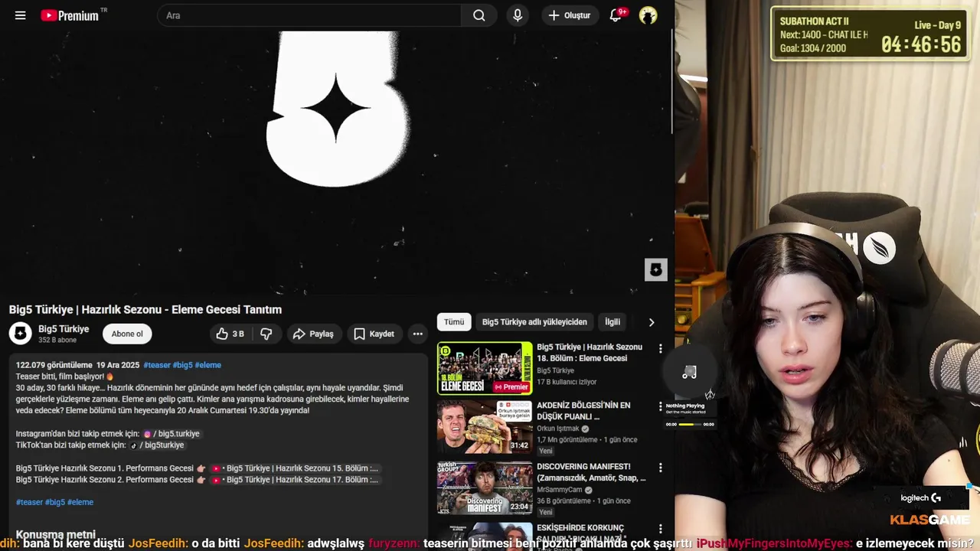
Task: Dislike the video
Action: click(266, 334)
